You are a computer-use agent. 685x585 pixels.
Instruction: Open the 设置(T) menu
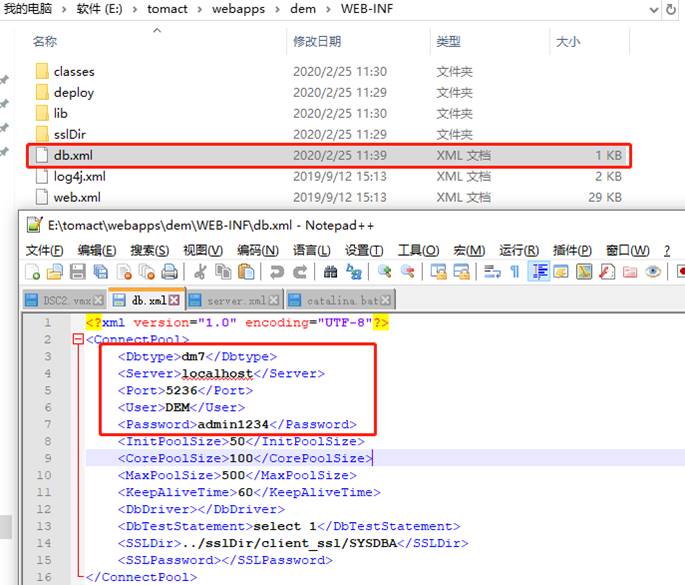(x=364, y=250)
